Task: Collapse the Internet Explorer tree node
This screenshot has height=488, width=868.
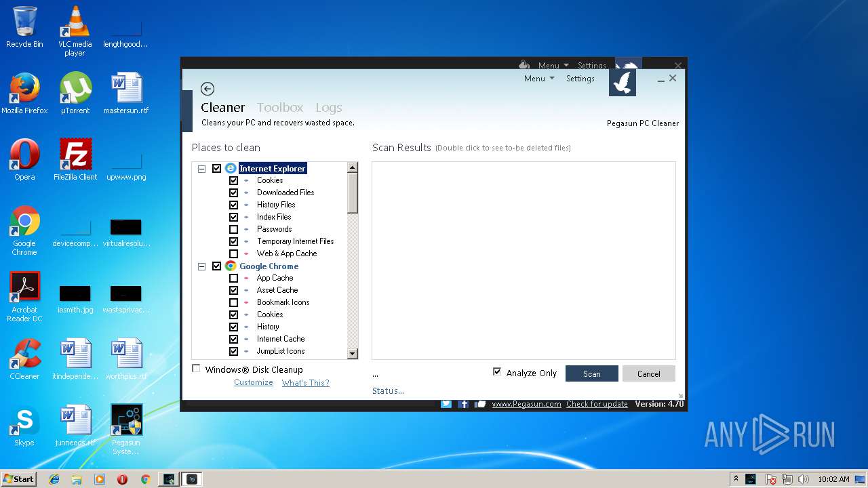Action: click(x=201, y=169)
